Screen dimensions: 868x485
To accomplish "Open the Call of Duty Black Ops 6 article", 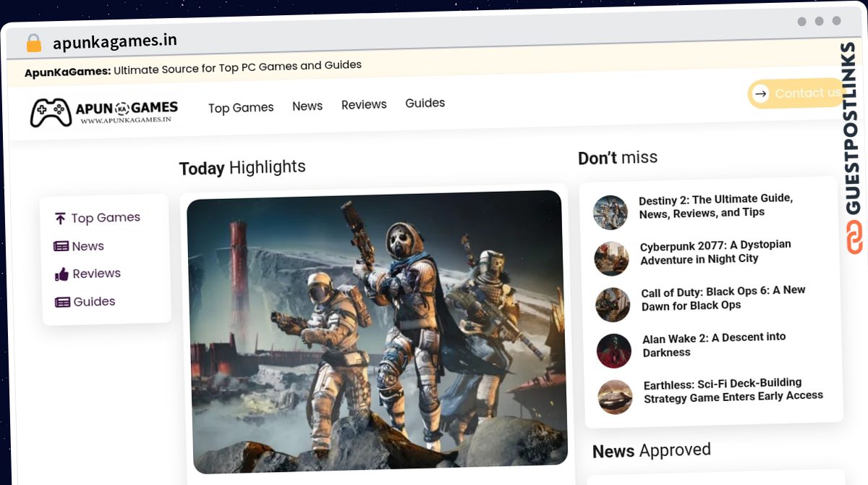I will click(723, 298).
